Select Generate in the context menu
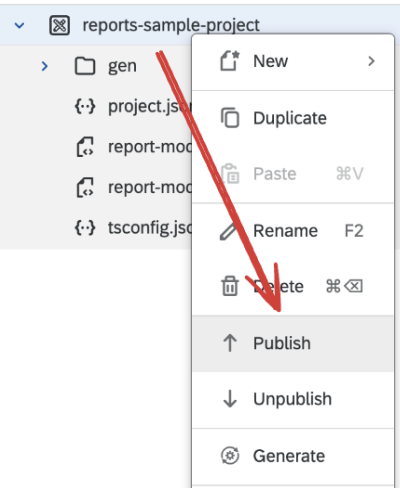The height and width of the screenshot is (488, 400). click(293, 456)
